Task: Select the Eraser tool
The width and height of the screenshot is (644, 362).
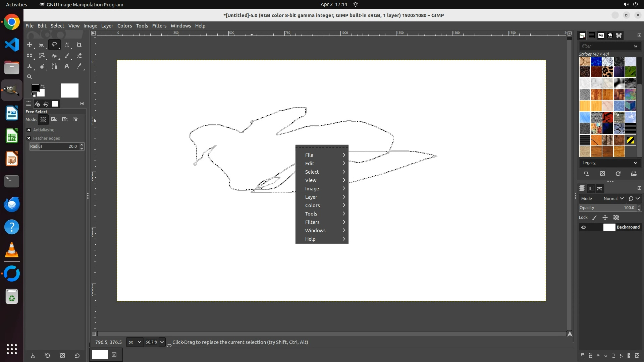Action: pos(79,56)
